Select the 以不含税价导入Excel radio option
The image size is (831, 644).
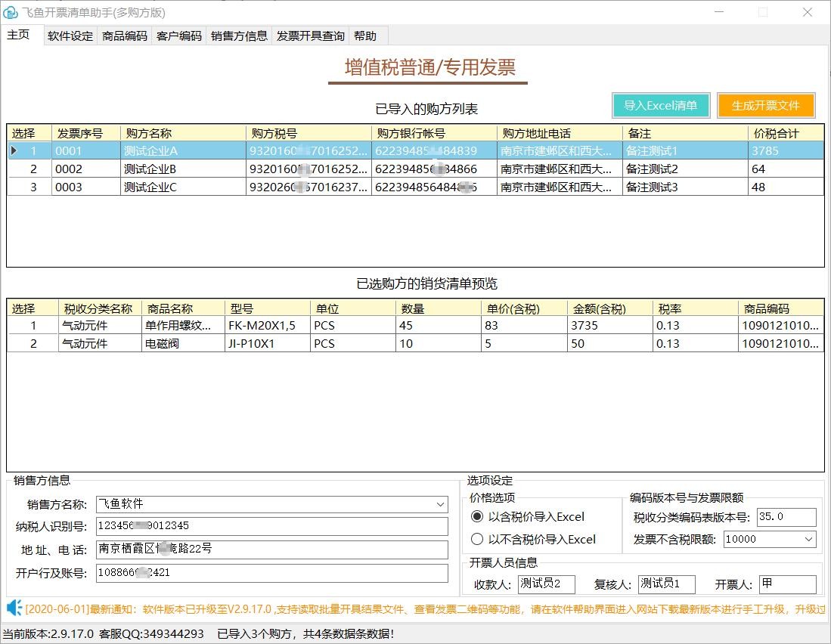pos(476,540)
